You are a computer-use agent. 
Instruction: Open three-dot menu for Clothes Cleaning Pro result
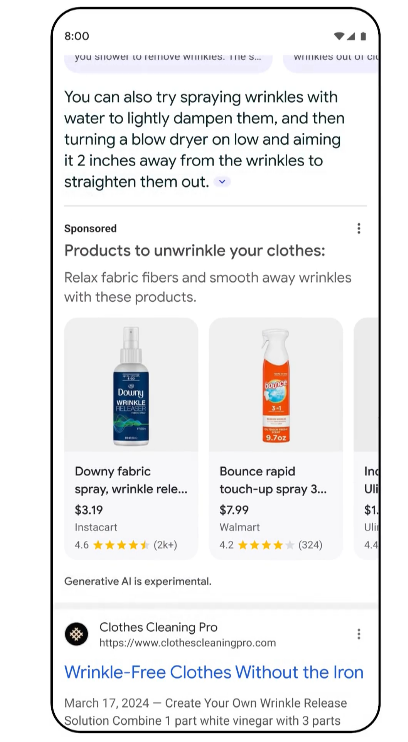click(x=359, y=634)
